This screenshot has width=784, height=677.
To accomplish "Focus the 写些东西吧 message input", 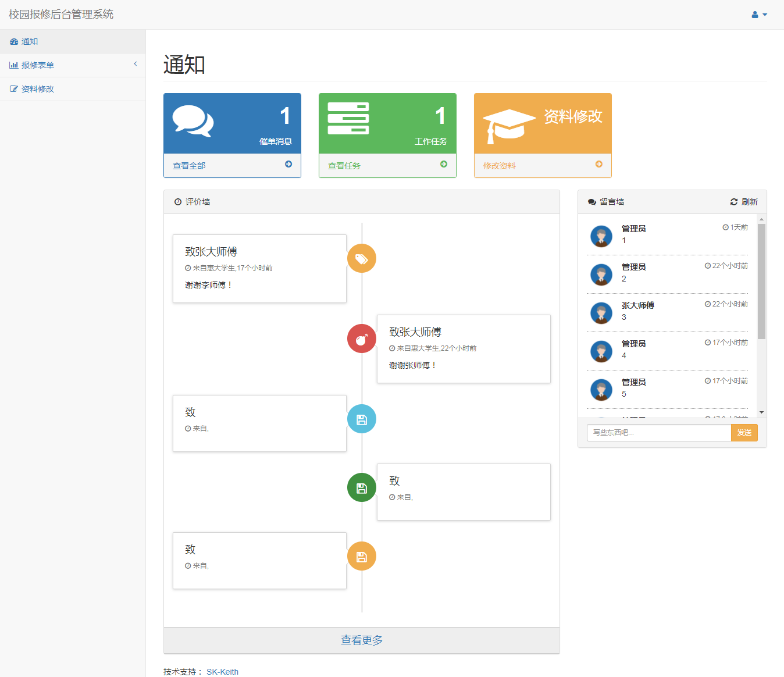I will click(x=659, y=433).
